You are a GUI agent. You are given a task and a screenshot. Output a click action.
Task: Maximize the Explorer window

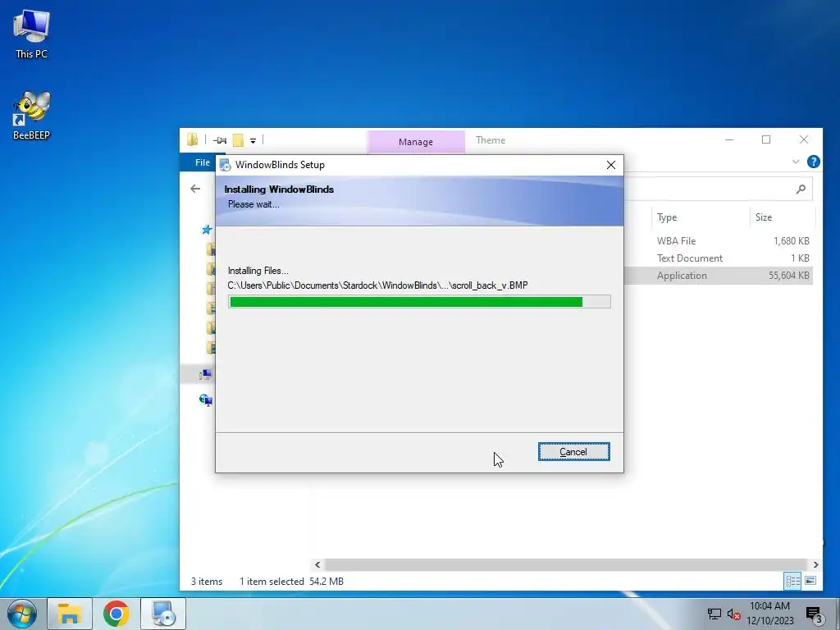pyautogui.click(x=766, y=139)
